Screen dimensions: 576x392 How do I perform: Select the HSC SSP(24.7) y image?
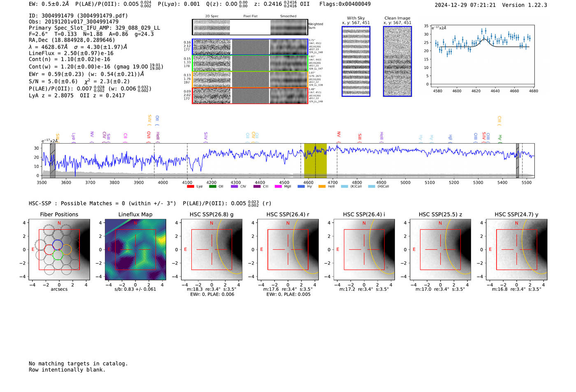[517, 249]
